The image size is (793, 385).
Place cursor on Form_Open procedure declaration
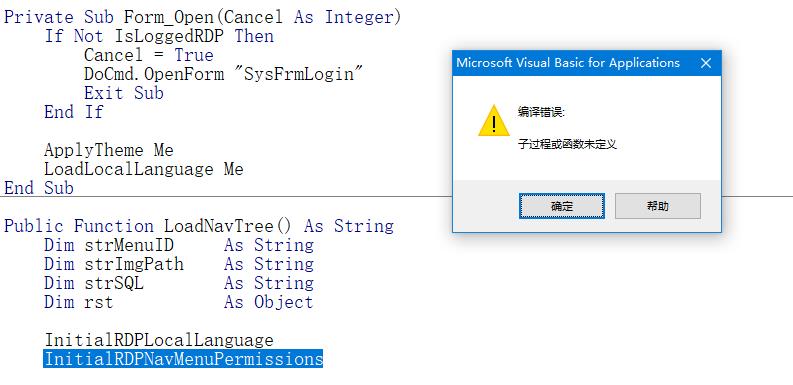(x=202, y=17)
